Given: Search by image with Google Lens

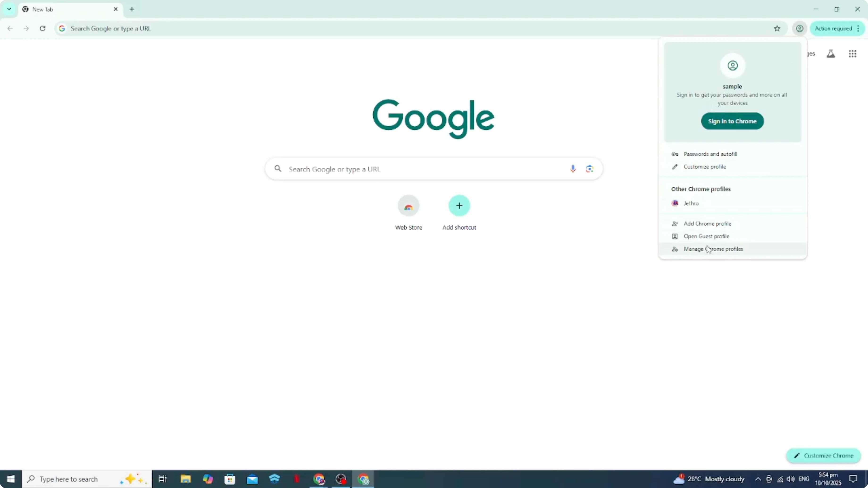Looking at the screenshot, I should (x=589, y=169).
